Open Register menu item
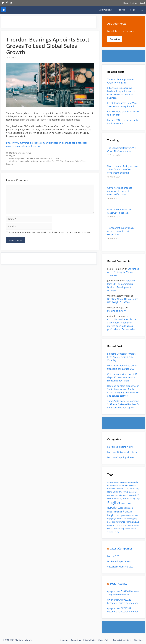146x644 pixels. click(121, 10)
